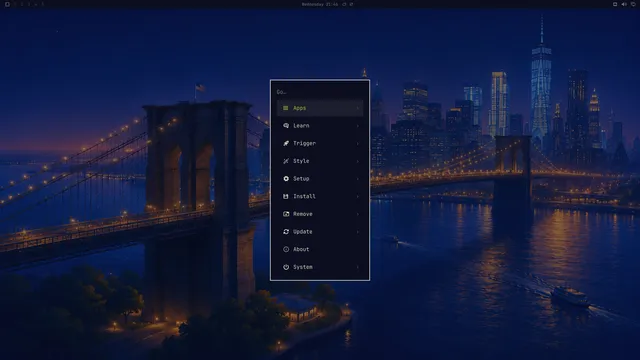640x360 pixels.
Task: Click the tray icon at the far right of the top bar
Action: pyautogui.click(x=633, y=4)
